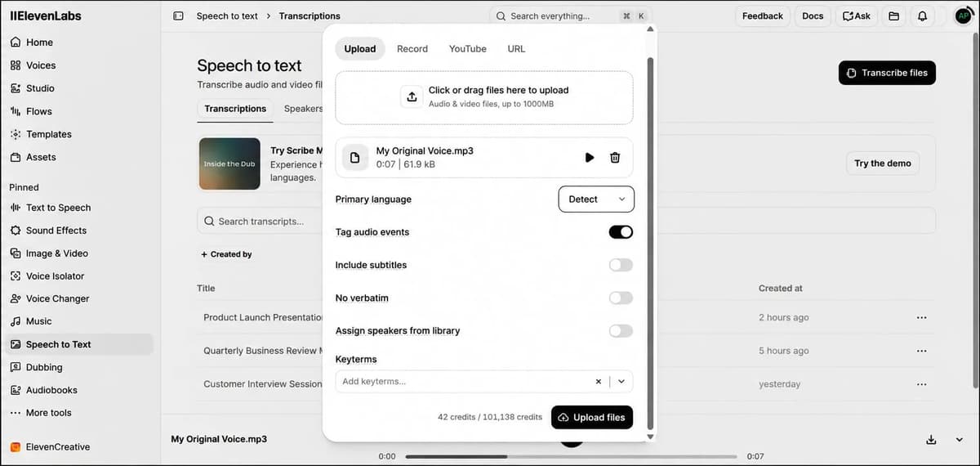Switch to the URL tab

click(516, 49)
